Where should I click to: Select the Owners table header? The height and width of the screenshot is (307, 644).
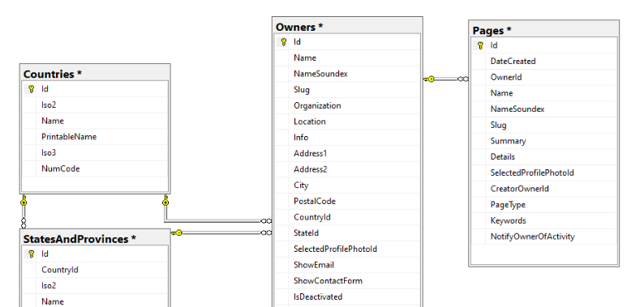point(347,27)
